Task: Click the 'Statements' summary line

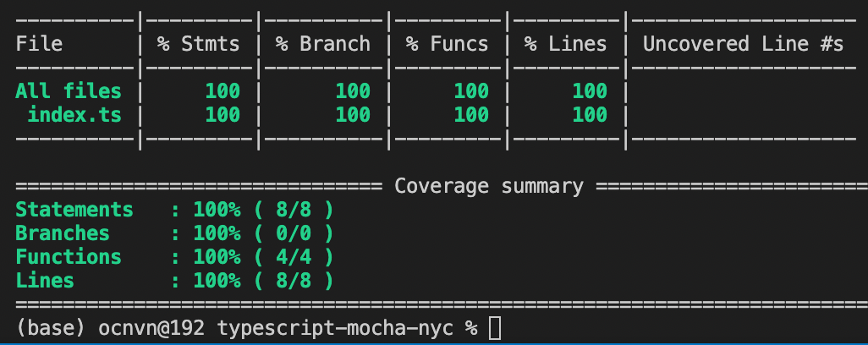Action: 174,210
